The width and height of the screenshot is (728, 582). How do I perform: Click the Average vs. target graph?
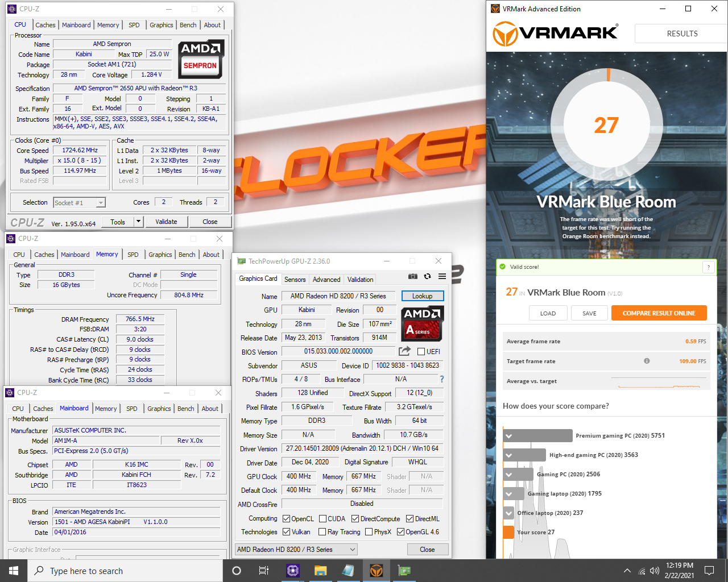[659, 381]
